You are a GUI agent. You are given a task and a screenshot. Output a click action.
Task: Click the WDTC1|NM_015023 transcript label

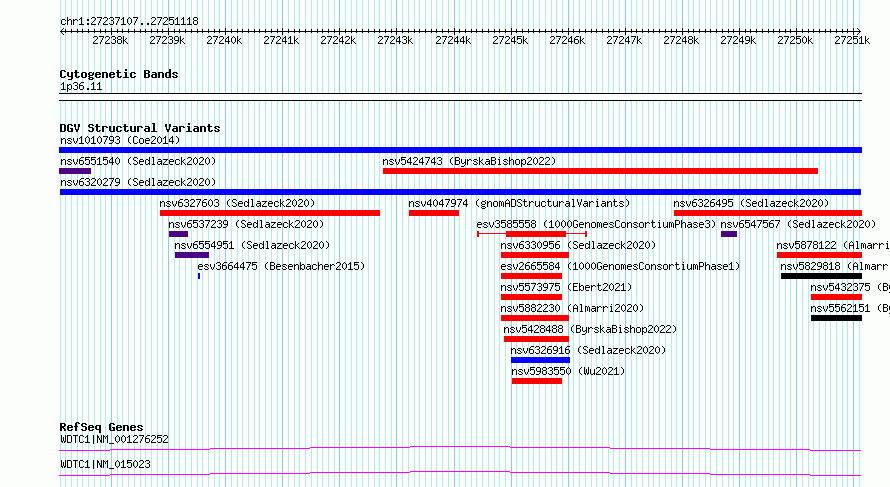[106, 464]
